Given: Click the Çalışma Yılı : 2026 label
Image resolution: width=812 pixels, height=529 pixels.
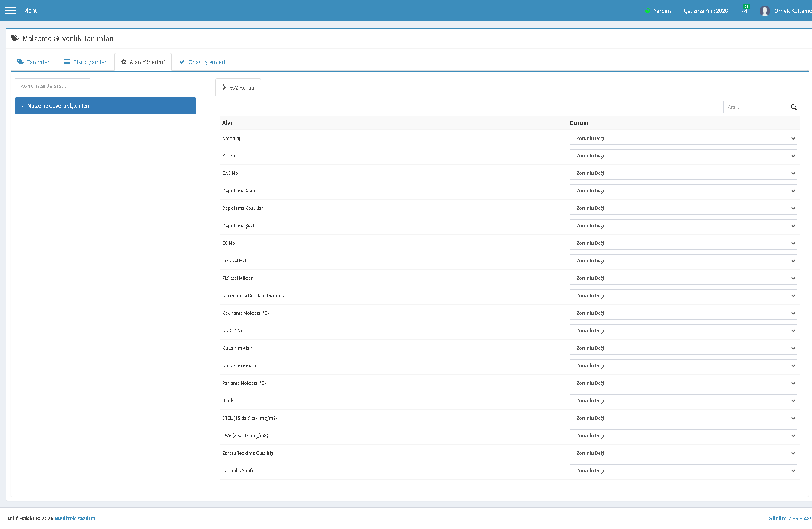Looking at the screenshot, I should click(706, 11).
